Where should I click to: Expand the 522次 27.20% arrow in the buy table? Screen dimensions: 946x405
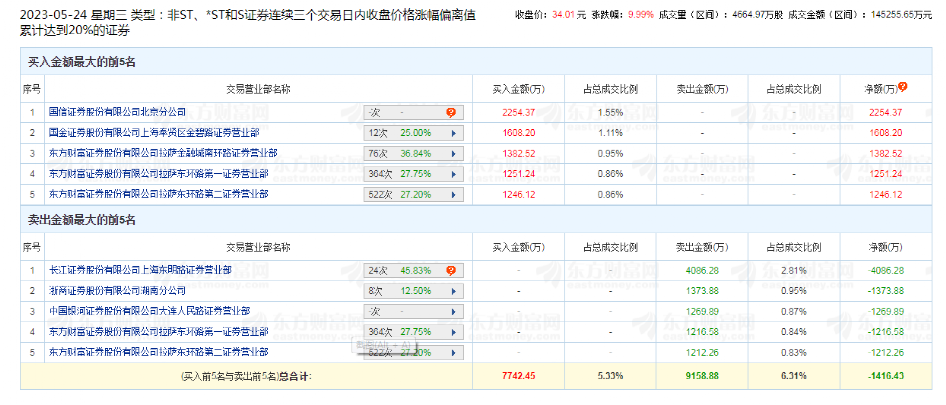pos(453,194)
